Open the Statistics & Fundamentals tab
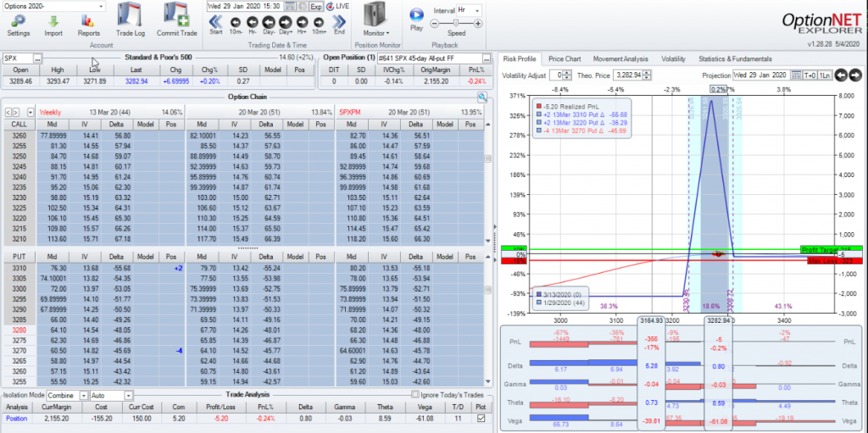The width and height of the screenshot is (868, 433). (x=735, y=58)
